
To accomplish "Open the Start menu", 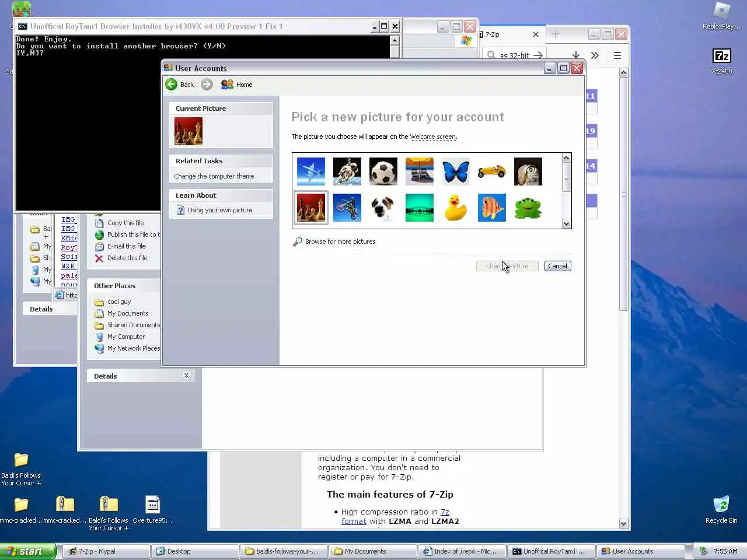I will pyautogui.click(x=28, y=551).
